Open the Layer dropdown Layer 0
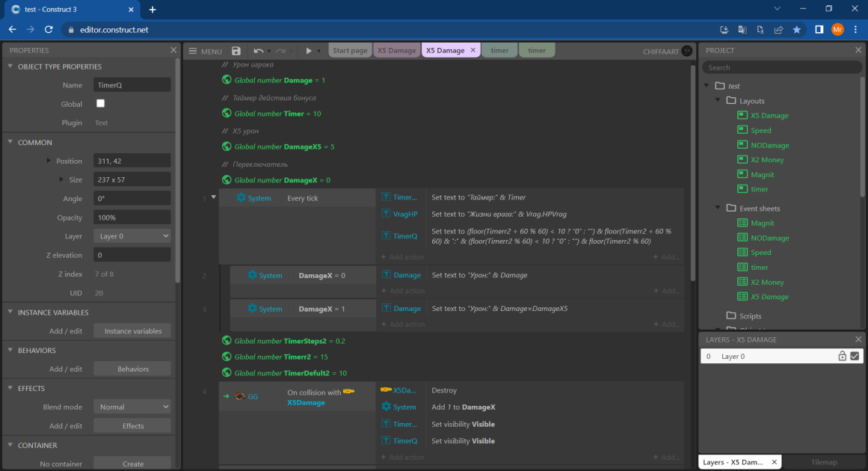This screenshot has width=868, height=471. (x=132, y=235)
